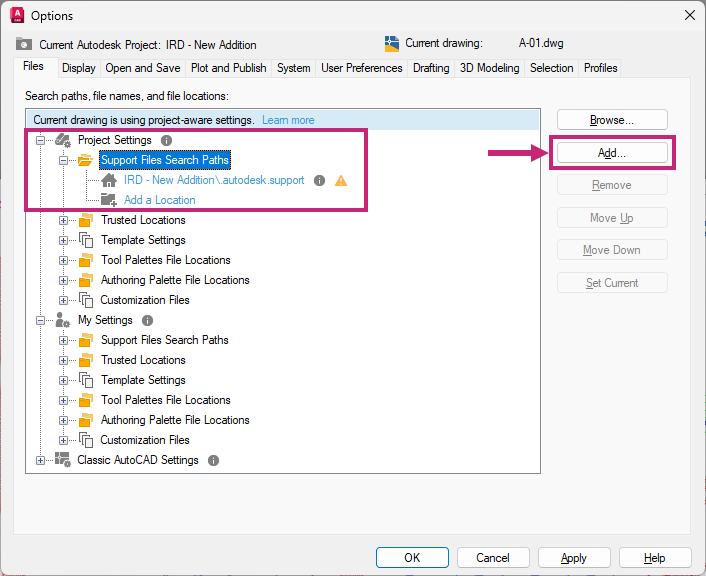
Task: Switch to the Drafting tab
Action: (431, 68)
